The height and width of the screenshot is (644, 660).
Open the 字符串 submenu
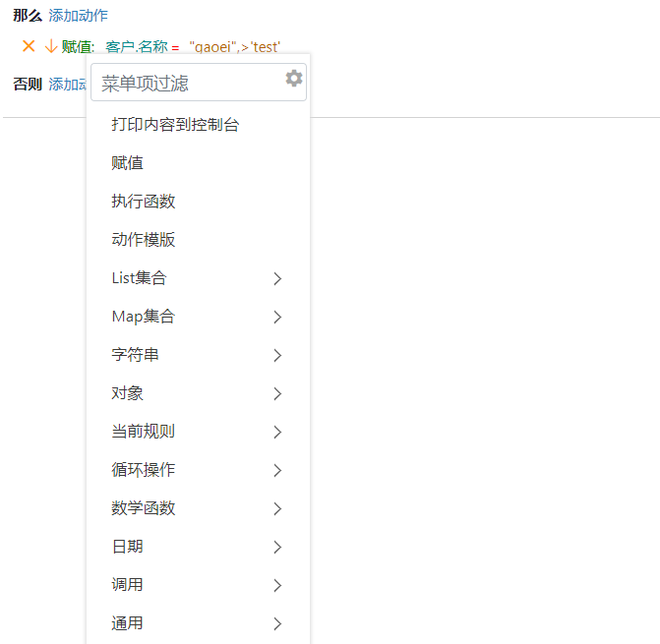tap(197, 355)
